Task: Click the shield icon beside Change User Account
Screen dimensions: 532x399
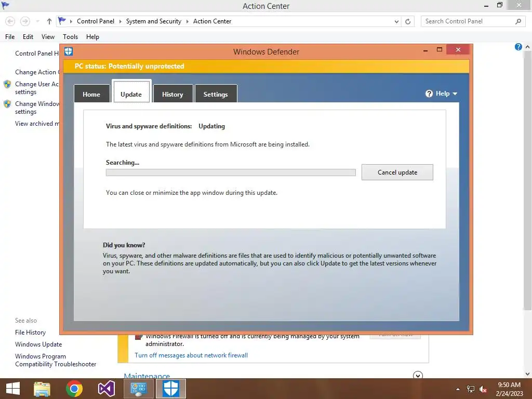Action: [x=7, y=84]
